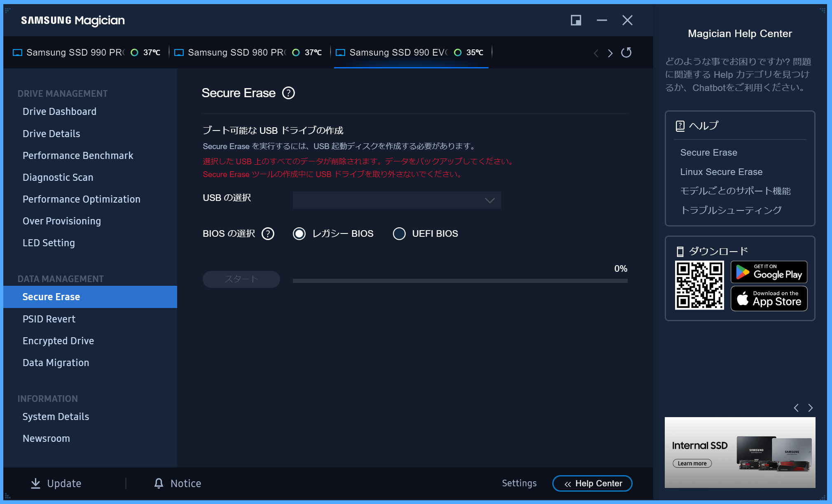Click the refresh drives icon
Screen dimensions: 832x504
coord(626,52)
